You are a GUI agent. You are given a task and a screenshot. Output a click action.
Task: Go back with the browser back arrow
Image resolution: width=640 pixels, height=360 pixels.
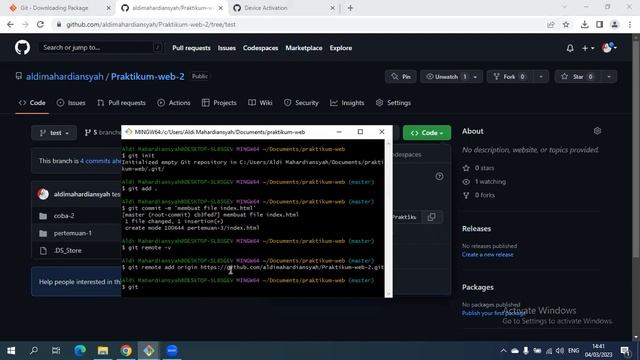pyautogui.click(x=10, y=25)
